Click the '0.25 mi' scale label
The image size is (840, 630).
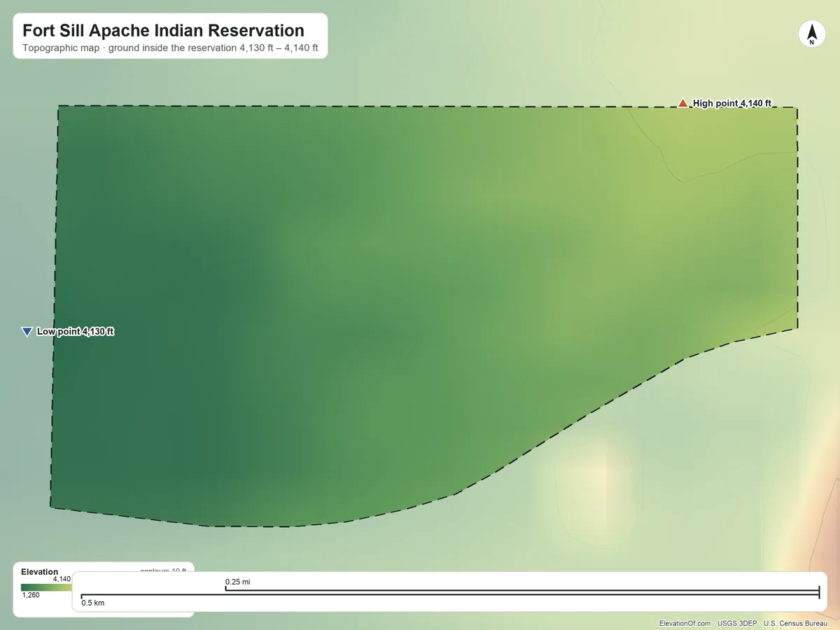pos(238,582)
